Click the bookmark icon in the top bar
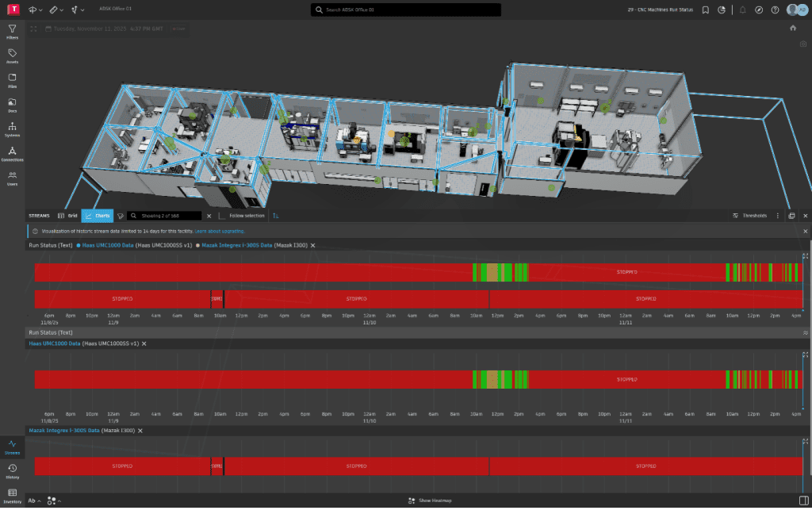The height and width of the screenshot is (510, 812). pos(705,10)
